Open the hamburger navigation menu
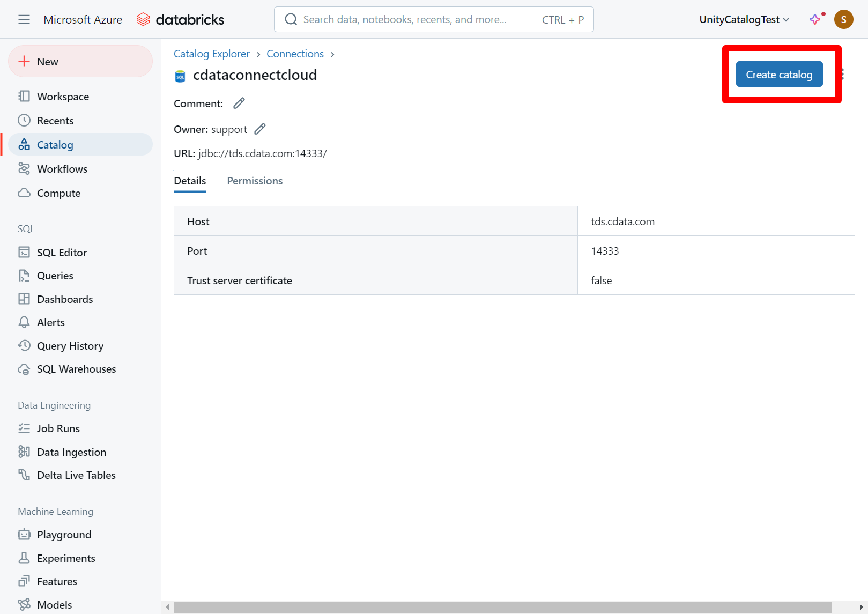Screen dimensions: 868x614 24,20
